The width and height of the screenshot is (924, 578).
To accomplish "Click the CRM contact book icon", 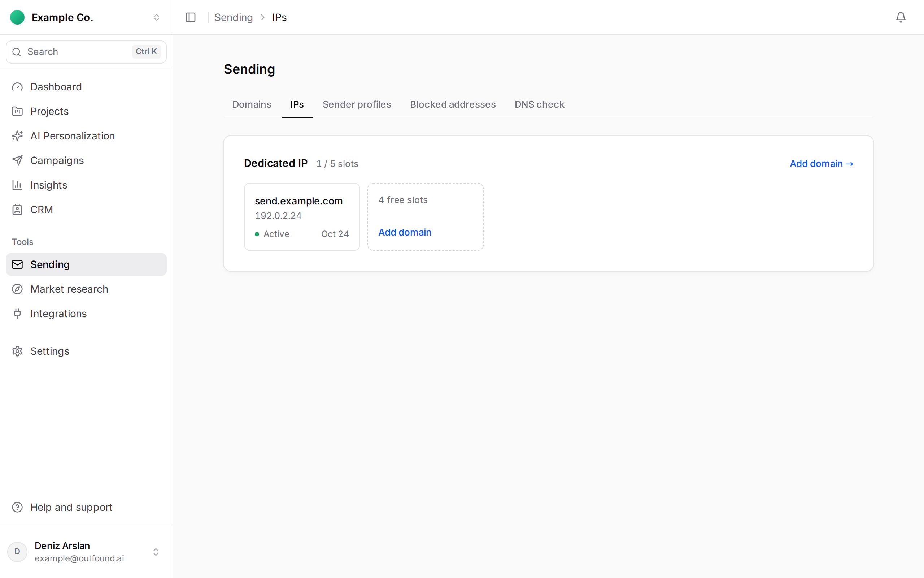I will coord(17,210).
